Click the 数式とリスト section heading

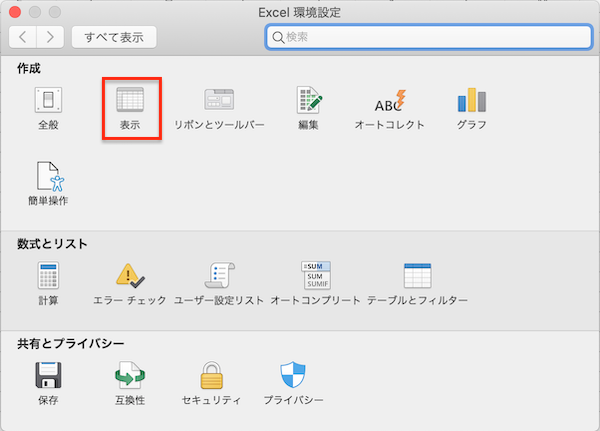coord(52,244)
